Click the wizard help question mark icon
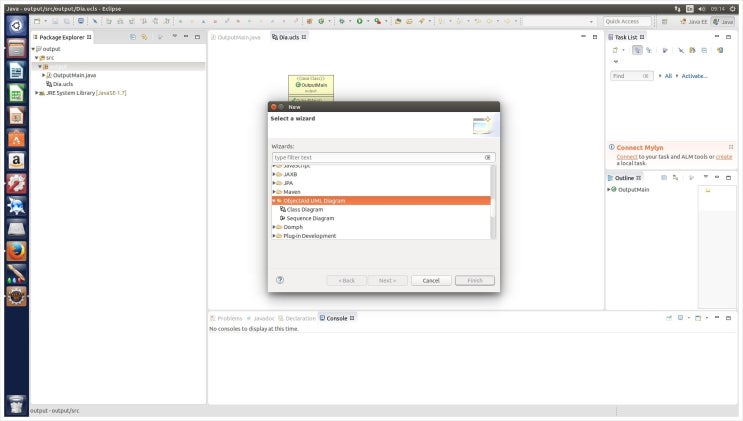Viewport: 743px width, 421px height. (x=280, y=280)
